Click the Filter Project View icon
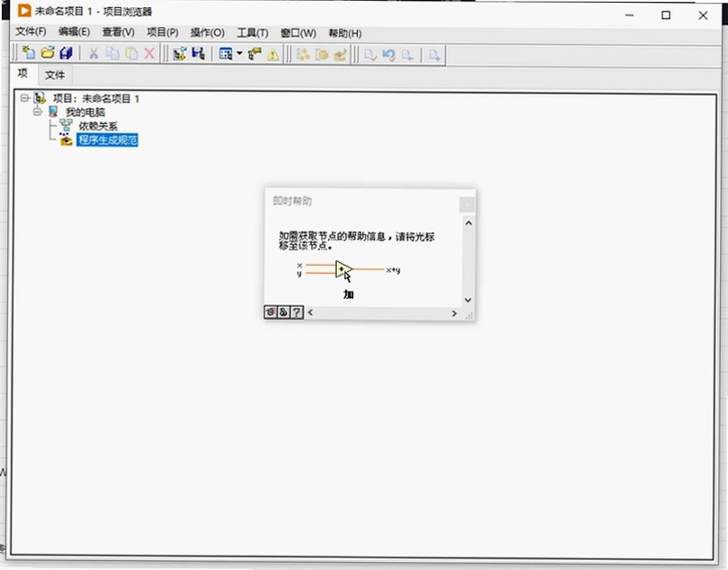The width and height of the screenshot is (728, 570). [226, 54]
